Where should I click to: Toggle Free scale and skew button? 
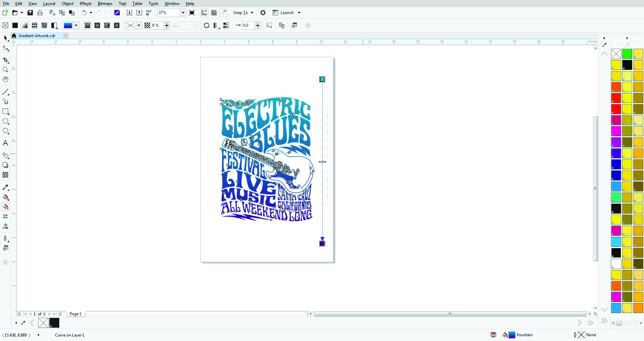pos(269,25)
